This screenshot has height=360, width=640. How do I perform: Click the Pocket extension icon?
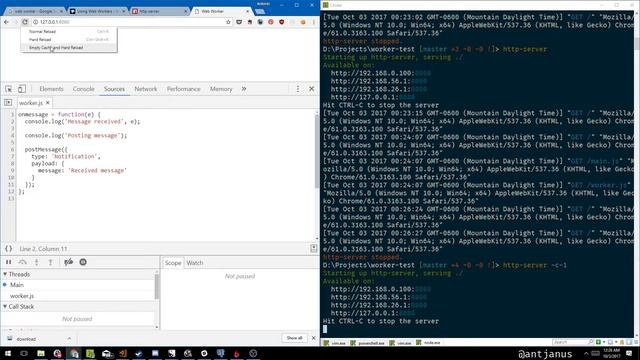239,22
